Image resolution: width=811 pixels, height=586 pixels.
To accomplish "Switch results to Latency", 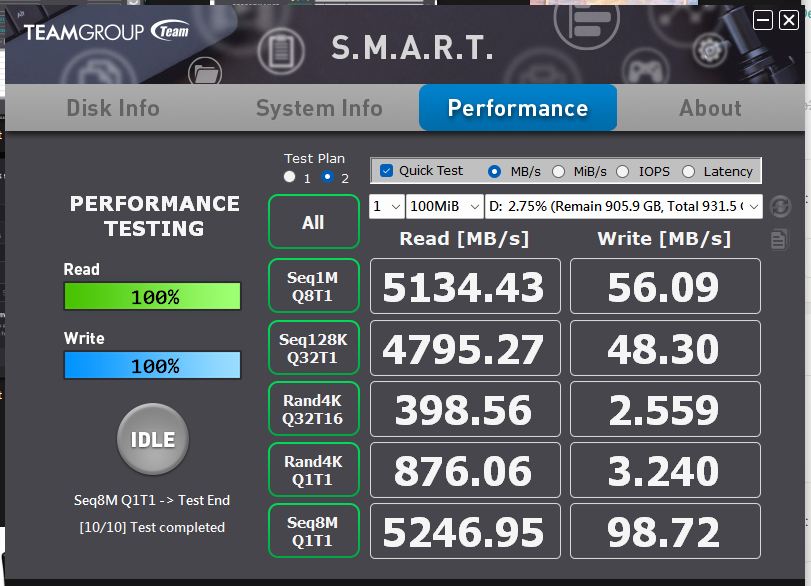I will [x=688, y=171].
